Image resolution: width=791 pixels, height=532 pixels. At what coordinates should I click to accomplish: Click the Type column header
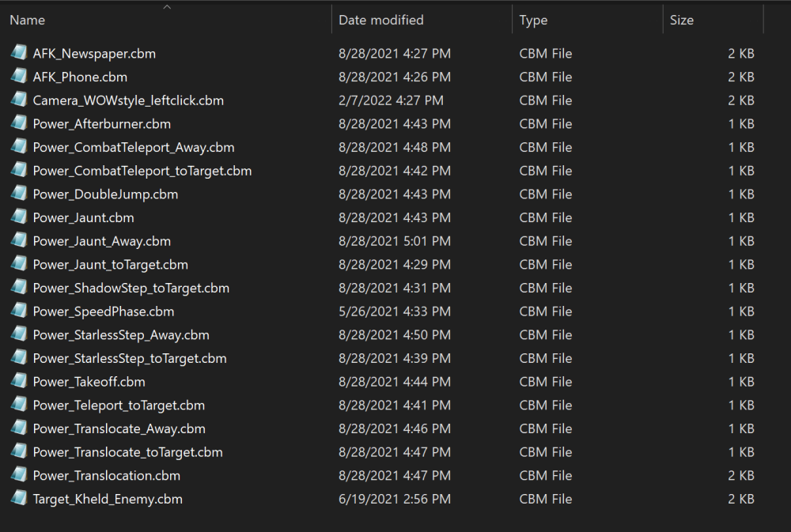[533, 21]
